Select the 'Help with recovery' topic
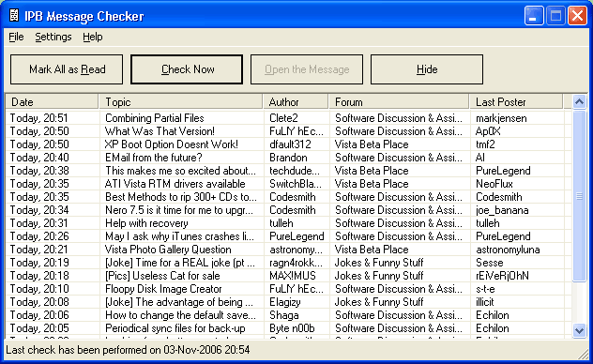This screenshot has width=593, height=364. point(146,223)
